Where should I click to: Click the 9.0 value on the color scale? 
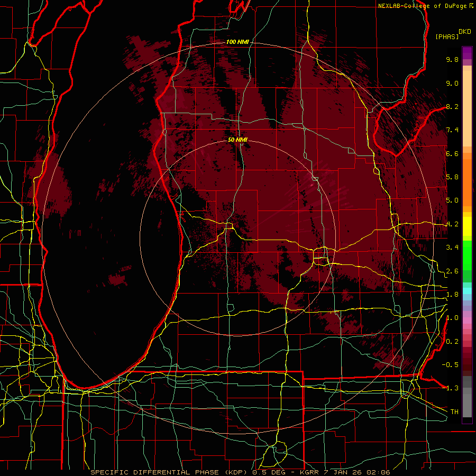452,83
